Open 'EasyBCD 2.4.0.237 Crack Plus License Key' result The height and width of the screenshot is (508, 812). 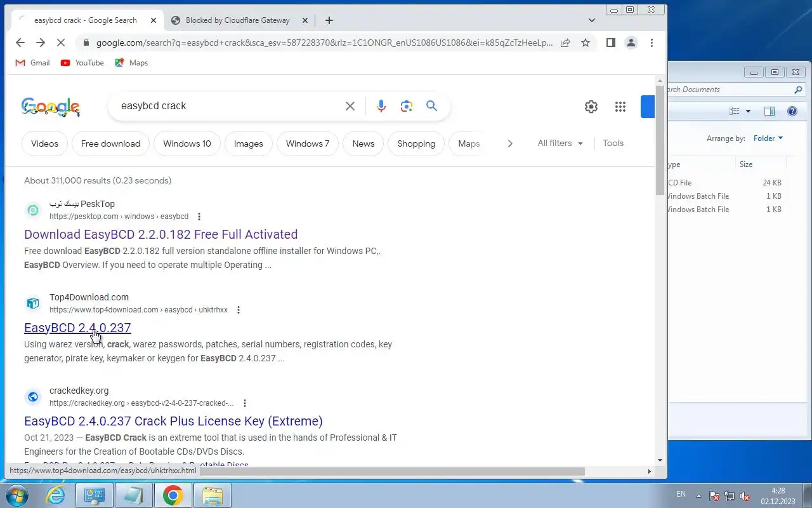173,421
